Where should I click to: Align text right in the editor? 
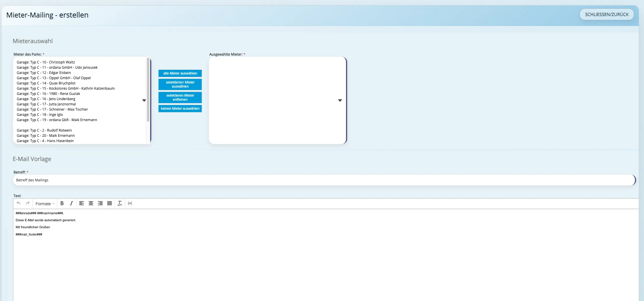click(x=100, y=203)
